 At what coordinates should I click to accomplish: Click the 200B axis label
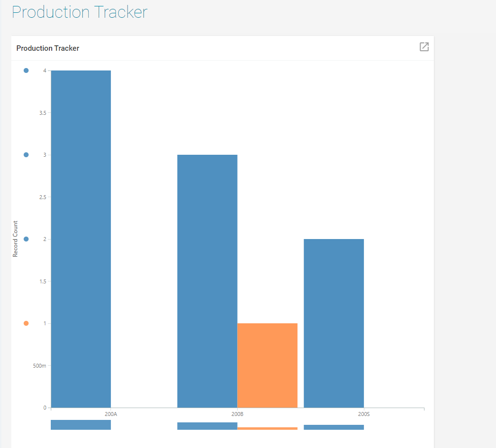coord(237,414)
